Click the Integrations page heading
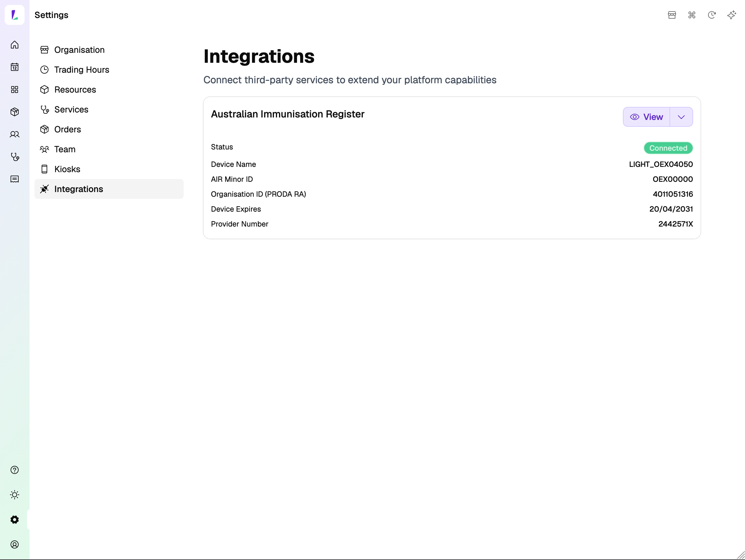Image resolution: width=745 pixels, height=560 pixels. [259, 56]
